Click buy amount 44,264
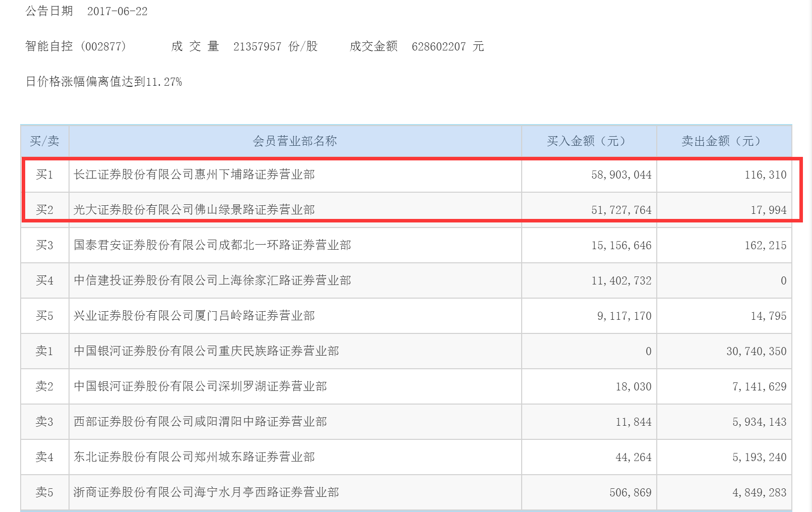The width and height of the screenshot is (812, 512). point(634,457)
